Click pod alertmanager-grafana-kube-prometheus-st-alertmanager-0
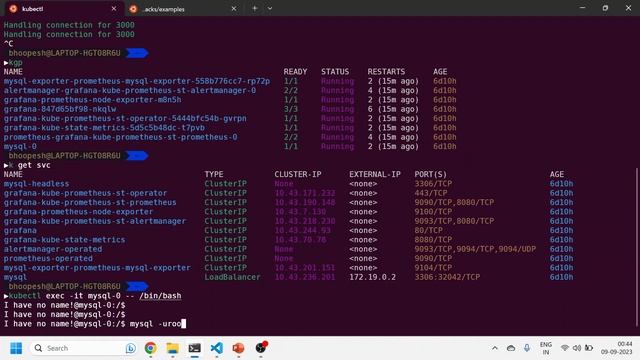 click(x=130, y=91)
